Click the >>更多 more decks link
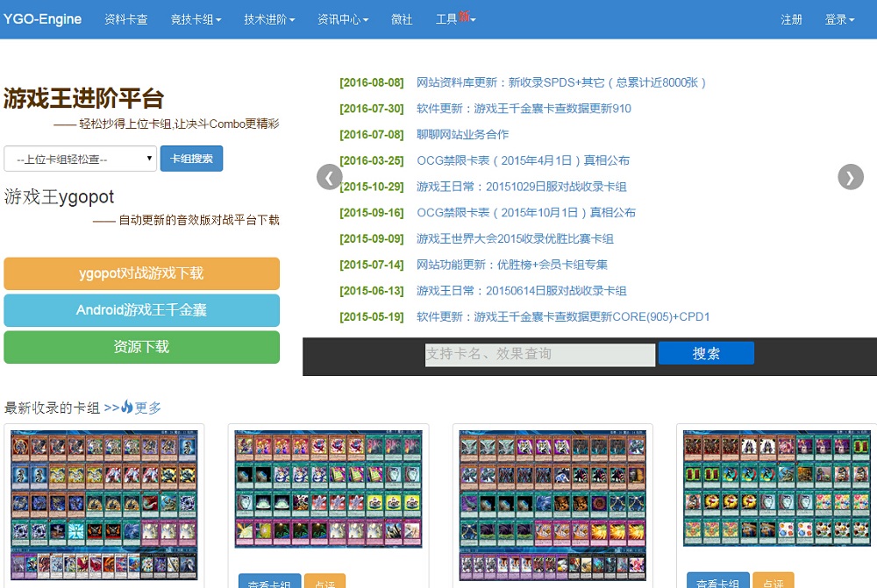 coord(132,407)
